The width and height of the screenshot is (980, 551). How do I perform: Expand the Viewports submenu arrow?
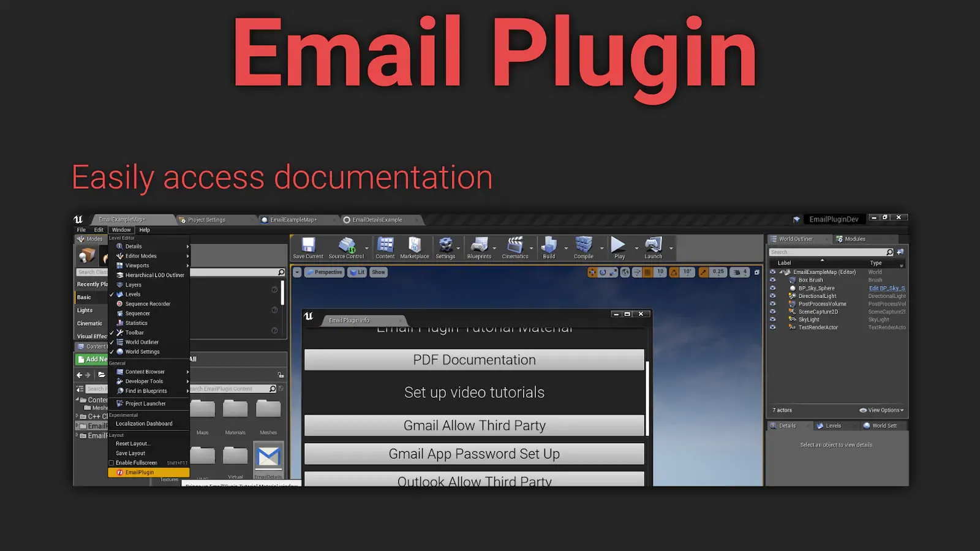tap(187, 266)
